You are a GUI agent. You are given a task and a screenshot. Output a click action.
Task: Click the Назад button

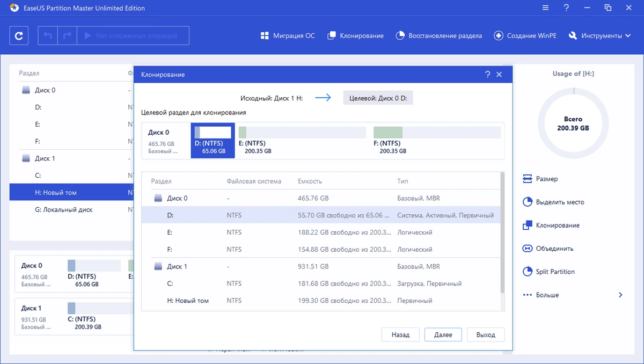point(400,334)
